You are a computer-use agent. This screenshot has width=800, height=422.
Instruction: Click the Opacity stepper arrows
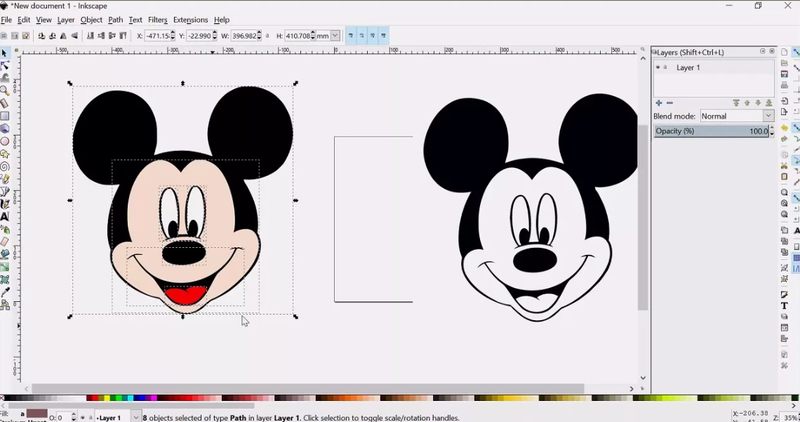771,131
